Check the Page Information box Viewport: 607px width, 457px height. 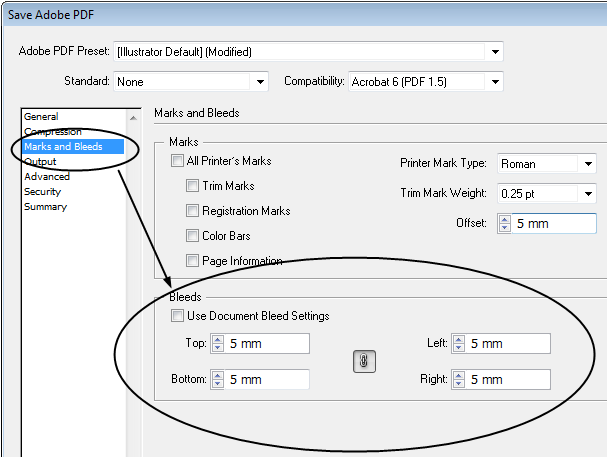point(192,260)
